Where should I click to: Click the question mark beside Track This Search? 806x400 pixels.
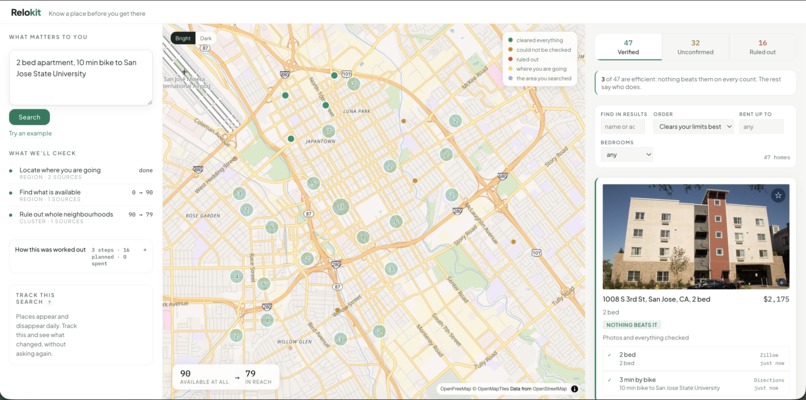[49, 302]
